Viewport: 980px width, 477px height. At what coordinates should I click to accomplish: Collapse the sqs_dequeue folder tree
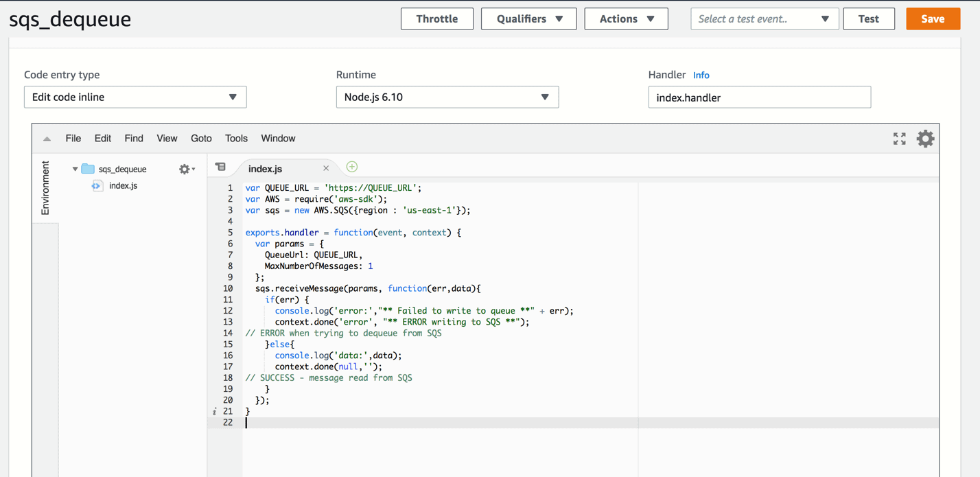pyautogui.click(x=75, y=169)
